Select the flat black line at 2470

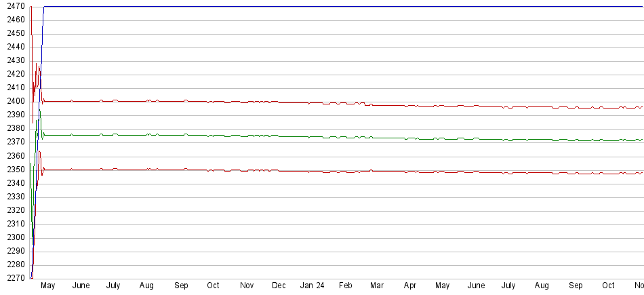(x=339, y=7)
